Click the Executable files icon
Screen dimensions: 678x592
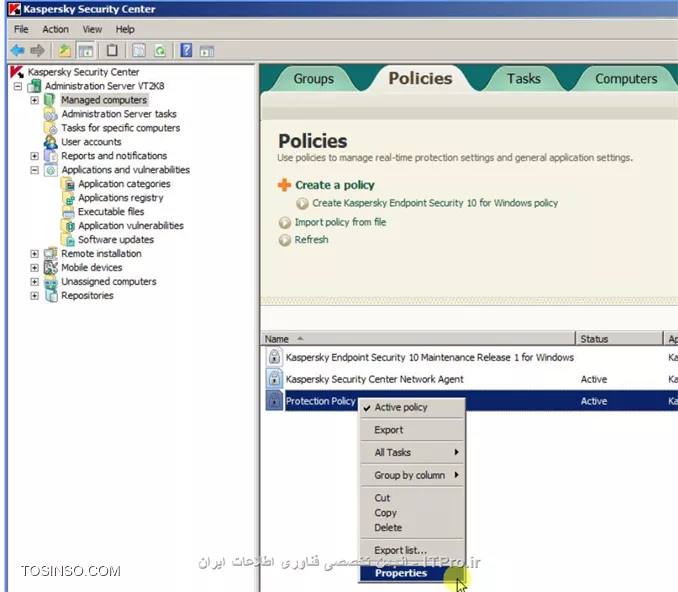point(68,211)
